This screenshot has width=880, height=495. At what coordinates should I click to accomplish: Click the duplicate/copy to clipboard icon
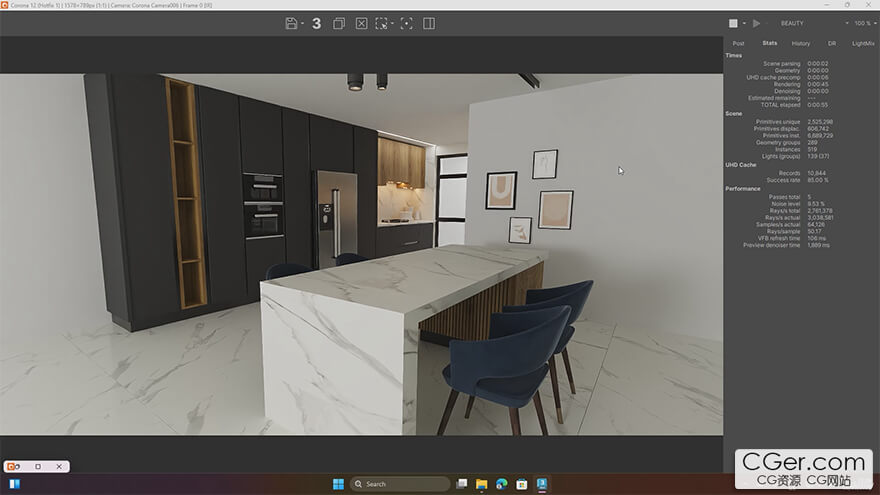coord(339,24)
